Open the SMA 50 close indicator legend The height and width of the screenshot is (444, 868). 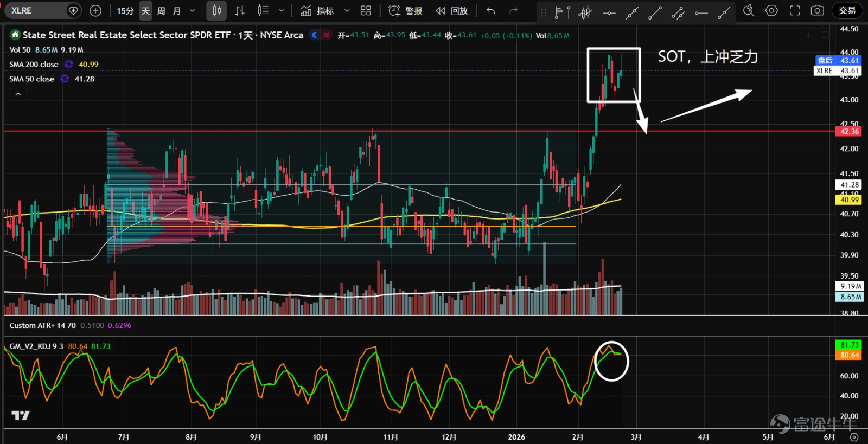pyautogui.click(x=31, y=79)
